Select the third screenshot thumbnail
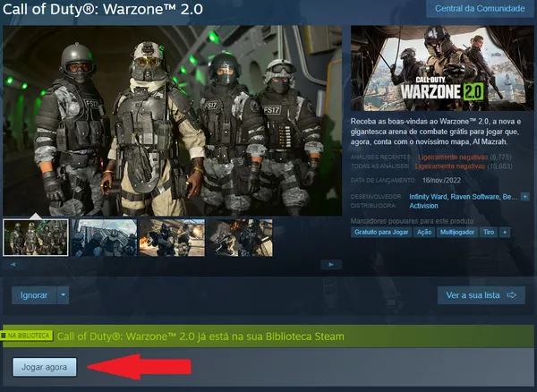This screenshot has width=537, height=392. coord(172,237)
